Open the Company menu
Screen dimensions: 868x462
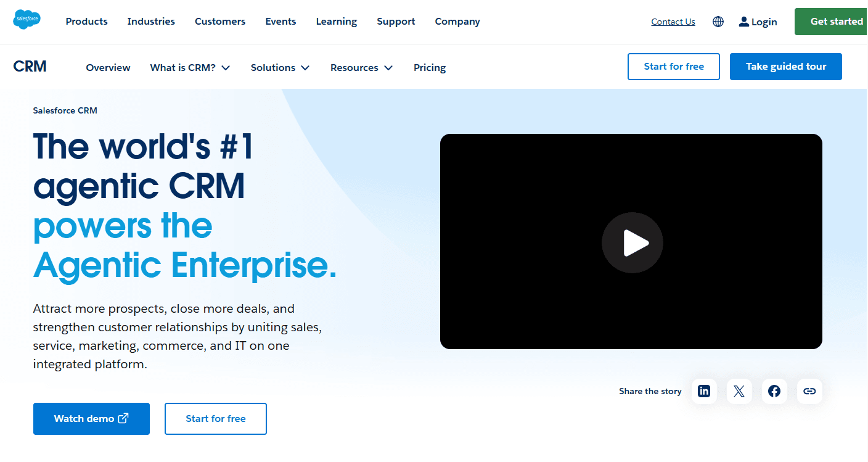457,22
